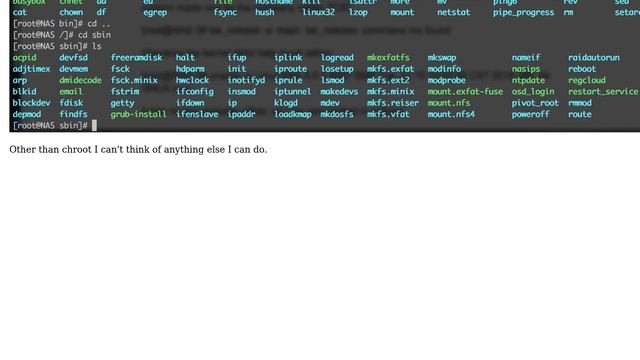Viewport: 640px width, 360px height.
Task: Click the mkfs.reiser entry
Action: pyautogui.click(x=393, y=103)
